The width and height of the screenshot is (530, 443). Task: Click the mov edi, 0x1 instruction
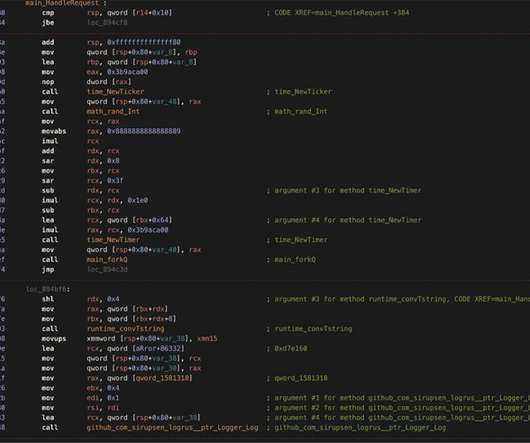[80, 398]
